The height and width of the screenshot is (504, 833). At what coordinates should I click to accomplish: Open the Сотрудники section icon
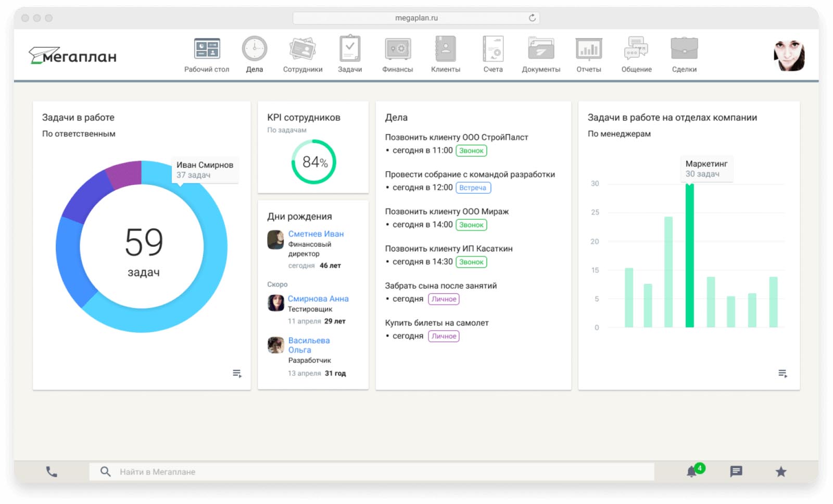pos(302,49)
